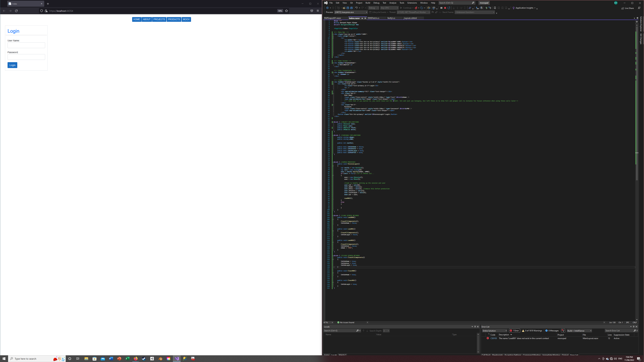The height and width of the screenshot is (362, 644).
Task: Open Firefox application hamburger menu
Action: (318, 11)
